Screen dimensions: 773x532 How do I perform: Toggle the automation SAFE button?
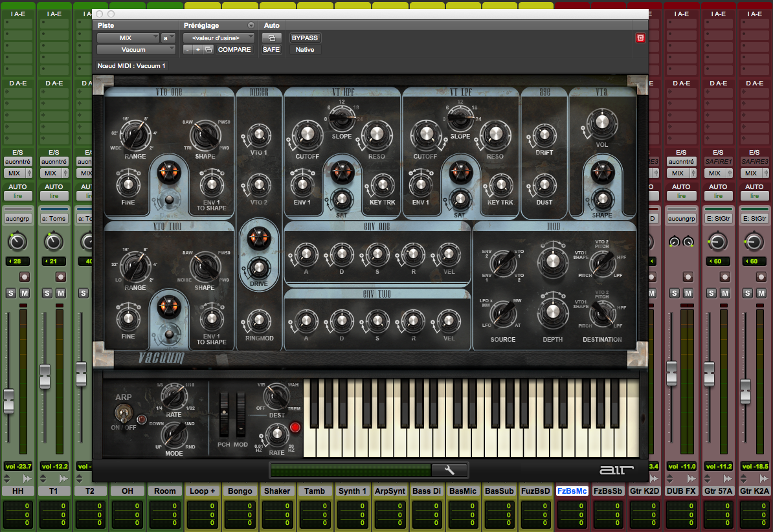point(271,50)
